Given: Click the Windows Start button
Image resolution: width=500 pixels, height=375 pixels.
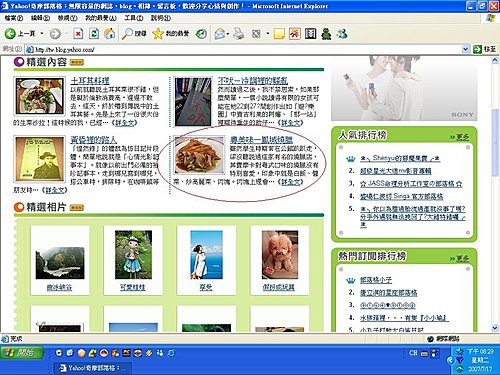Looking at the screenshot, I should [x=22, y=353].
